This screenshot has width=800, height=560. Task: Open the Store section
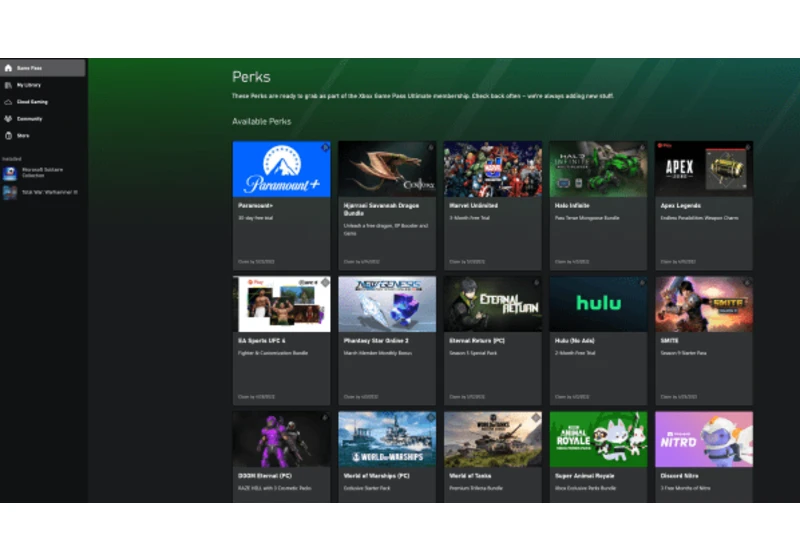point(43,136)
